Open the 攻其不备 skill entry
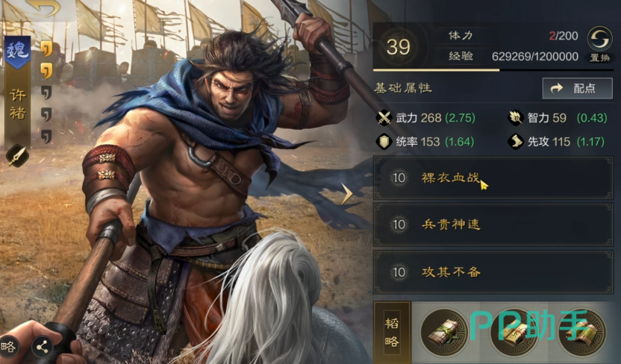This screenshot has height=364, width=621. point(493,272)
